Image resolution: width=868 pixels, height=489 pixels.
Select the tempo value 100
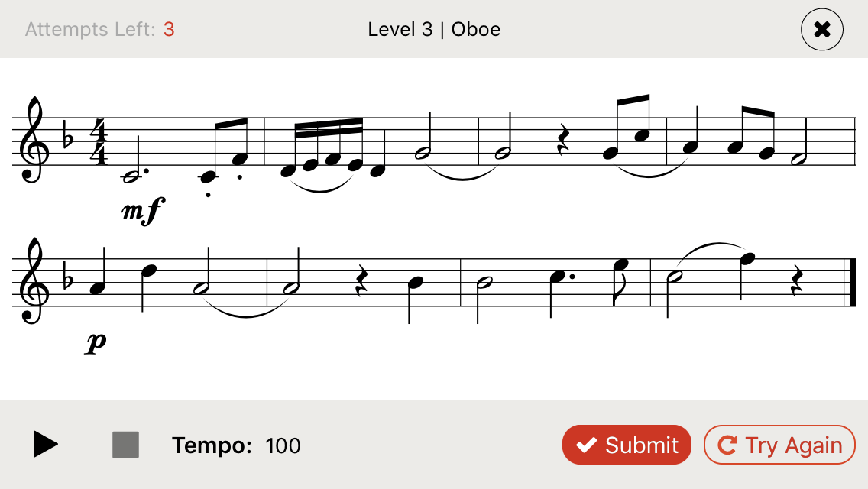coord(283,445)
